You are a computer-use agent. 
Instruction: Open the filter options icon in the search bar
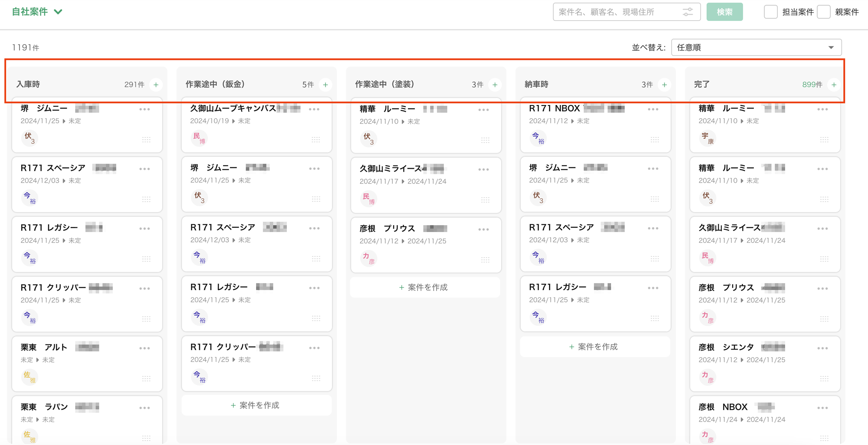tap(687, 12)
